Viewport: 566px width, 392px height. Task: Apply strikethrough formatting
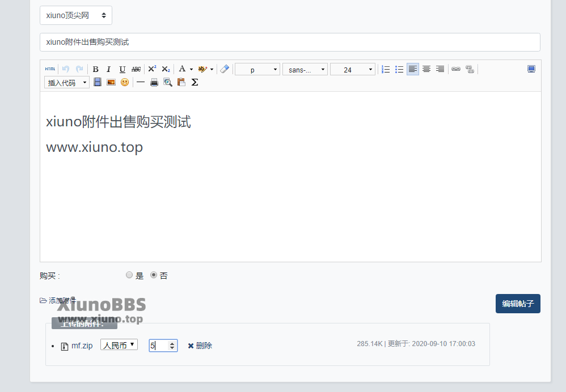(x=136, y=69)
